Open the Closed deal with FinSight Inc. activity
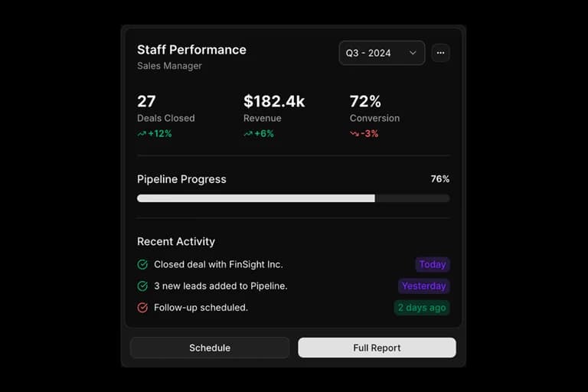Screen dimensions: 588x392 219,264
